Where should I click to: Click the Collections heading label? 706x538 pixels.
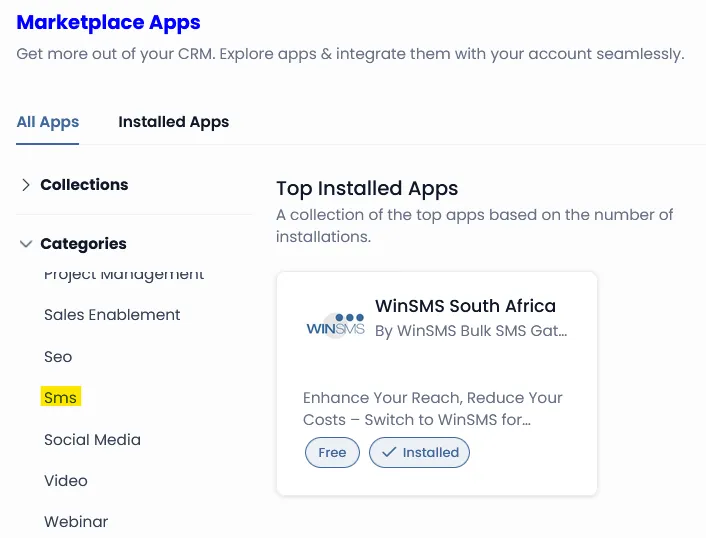84,185
